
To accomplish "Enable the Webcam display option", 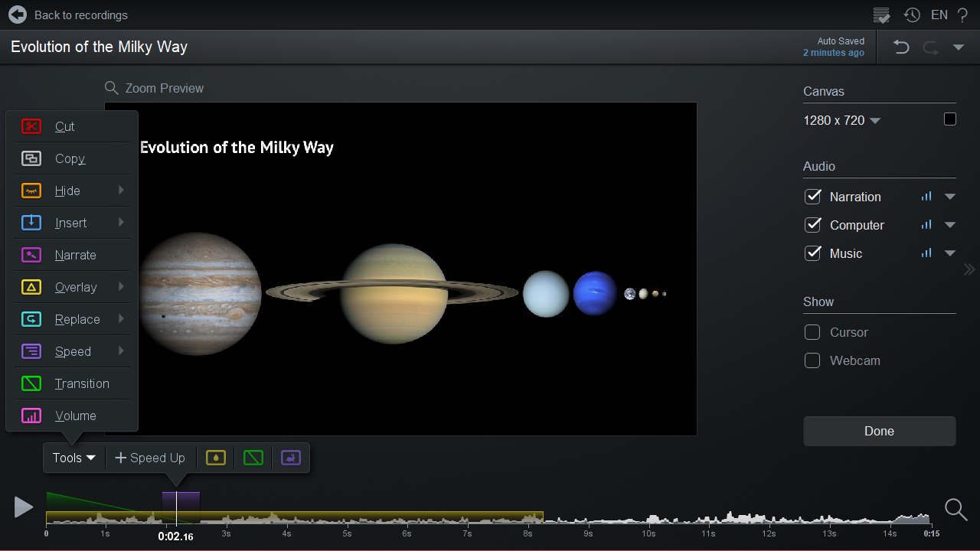I will (x=812, y=360).
